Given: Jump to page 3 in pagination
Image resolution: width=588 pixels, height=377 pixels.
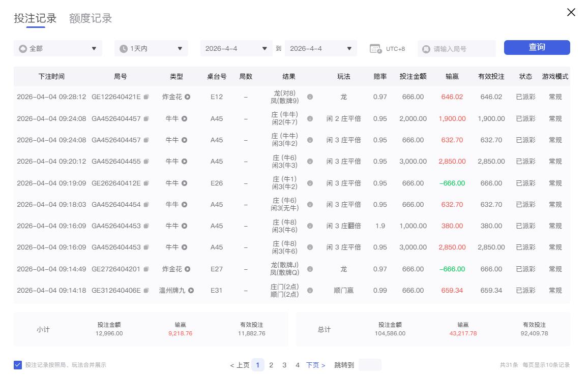Looking at the screenshot, I should pos(284,365).
